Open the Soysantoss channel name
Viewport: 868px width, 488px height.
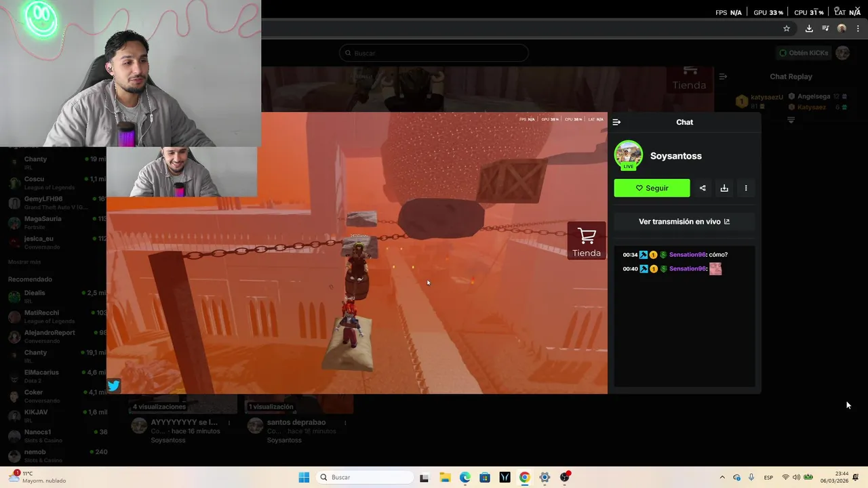click(675, 156)
